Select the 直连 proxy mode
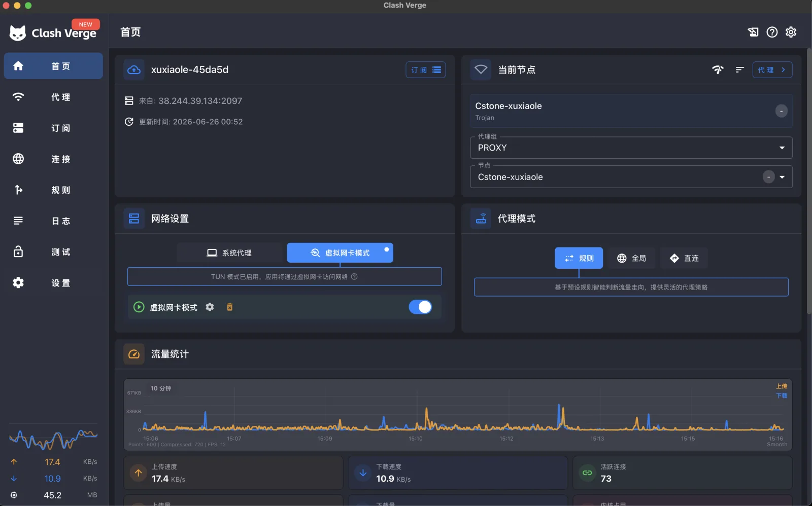This screenshot has width=812, height=506. click(684, 258)
